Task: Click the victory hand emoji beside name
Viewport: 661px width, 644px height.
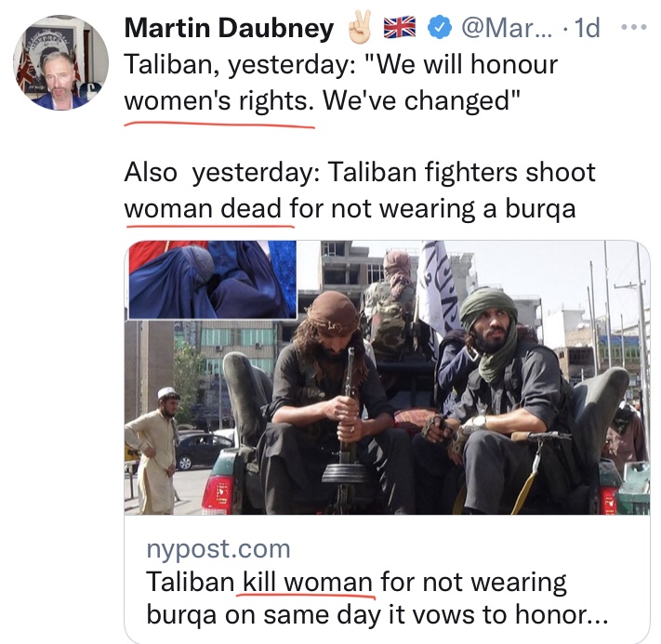Action: pyautogui.click(x=359, y=27)
